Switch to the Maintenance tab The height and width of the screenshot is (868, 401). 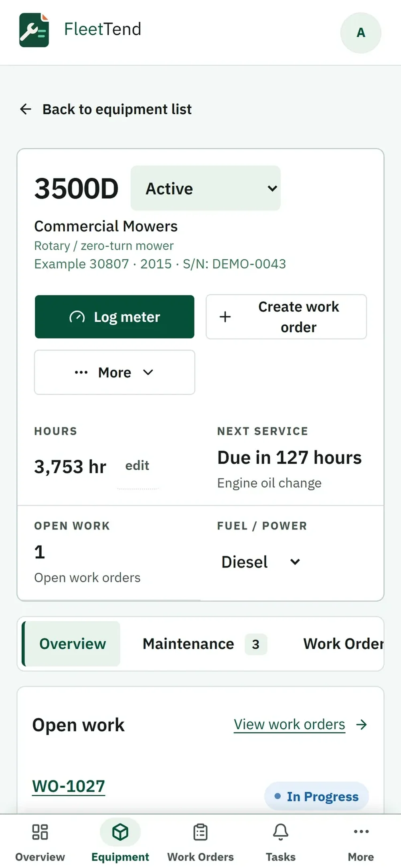tap(205, 644)
